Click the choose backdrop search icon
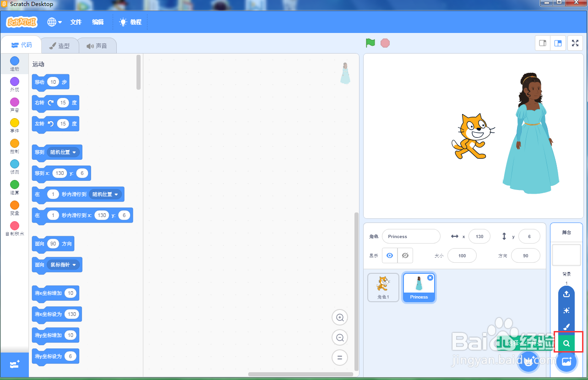The image size is (588, 380). 566,343
